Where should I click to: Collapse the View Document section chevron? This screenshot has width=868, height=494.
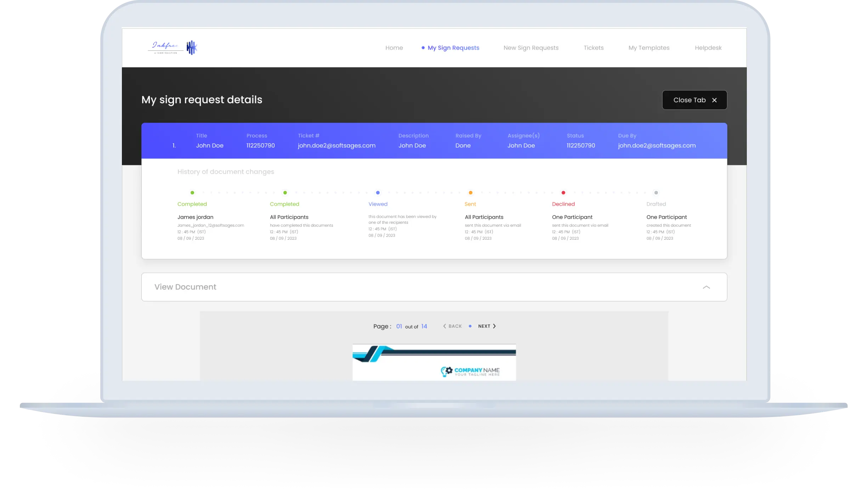(706, 287)
